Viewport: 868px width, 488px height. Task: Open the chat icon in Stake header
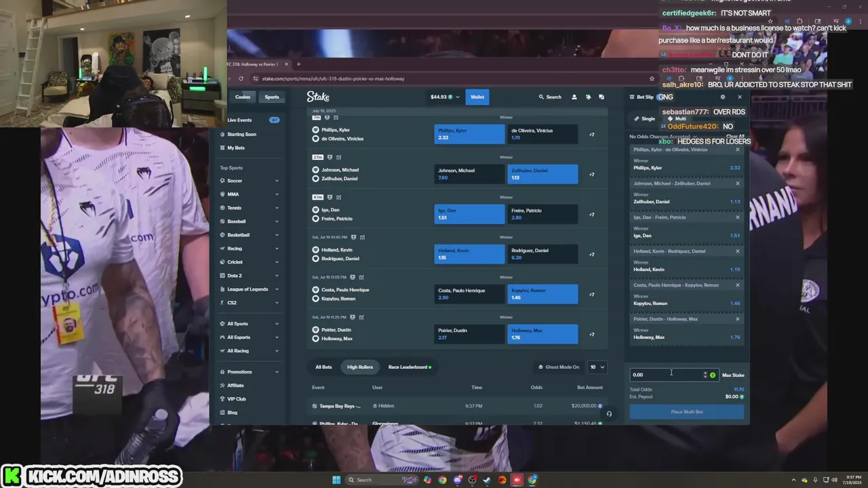[601, 97]
